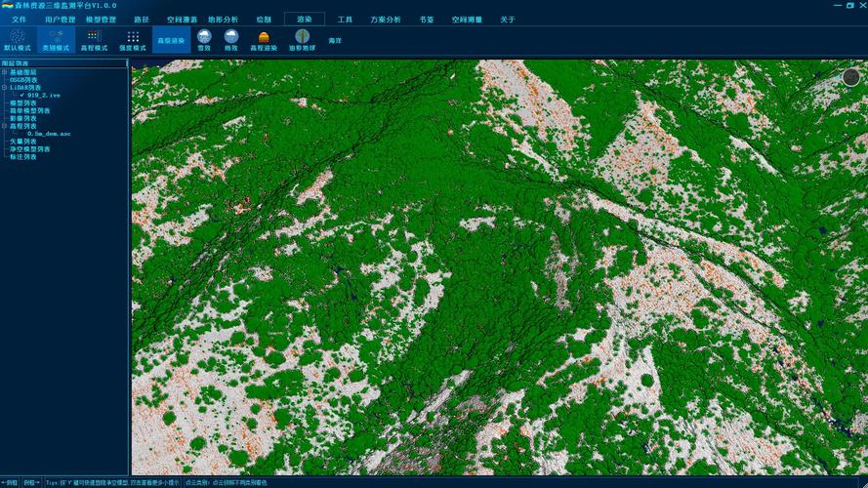The height and width of the screenshot is (488, 868).
Task: Click the 地形地球 terrain globe icon
Action: 303,39
